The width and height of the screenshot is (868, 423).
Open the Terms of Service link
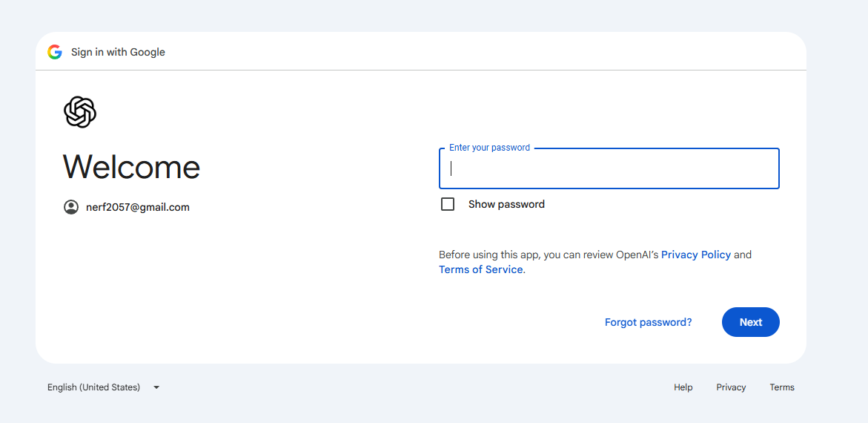480,269
